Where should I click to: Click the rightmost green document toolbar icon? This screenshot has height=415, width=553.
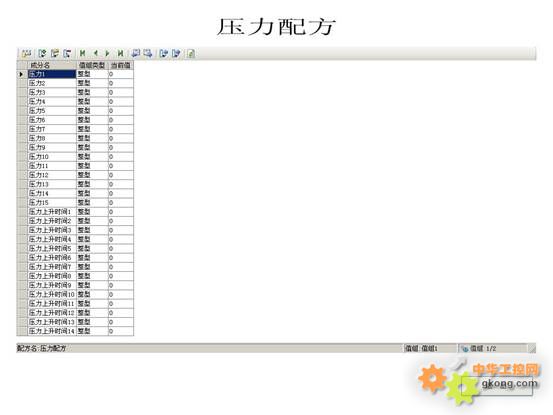[191, 53]
